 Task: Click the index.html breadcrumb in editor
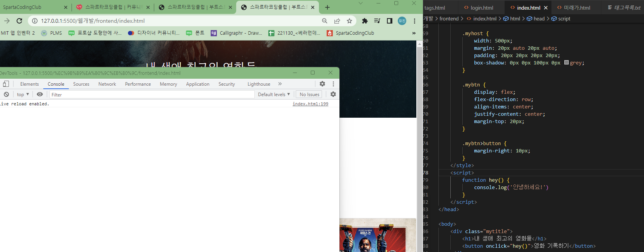tap(482, 19)
